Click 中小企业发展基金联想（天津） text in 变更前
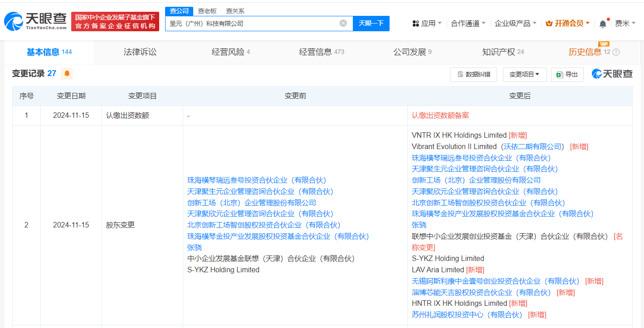 pos(271,259)
